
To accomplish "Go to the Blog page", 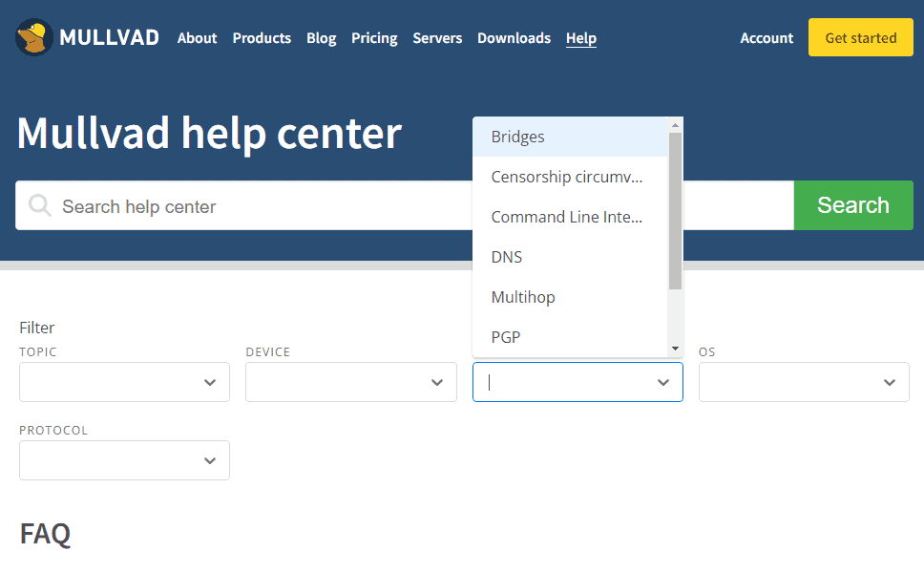I will click(x=321, y=38).
